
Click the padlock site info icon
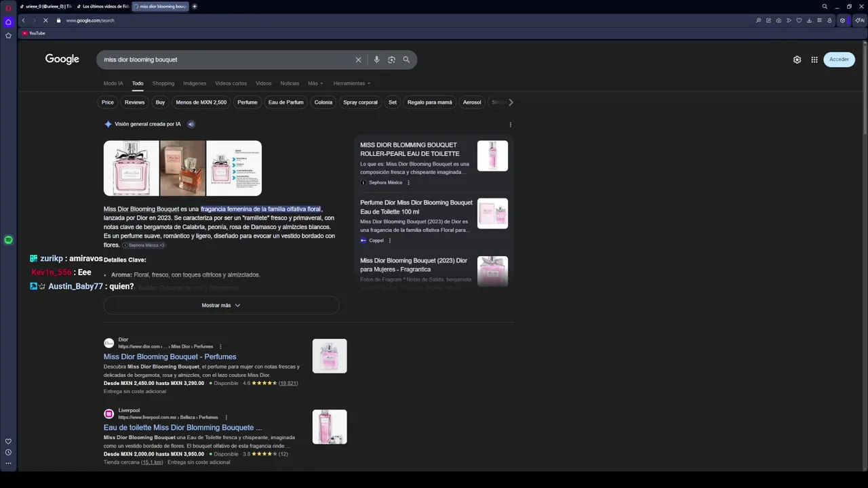pyautogui.click(x=58, y=20)
